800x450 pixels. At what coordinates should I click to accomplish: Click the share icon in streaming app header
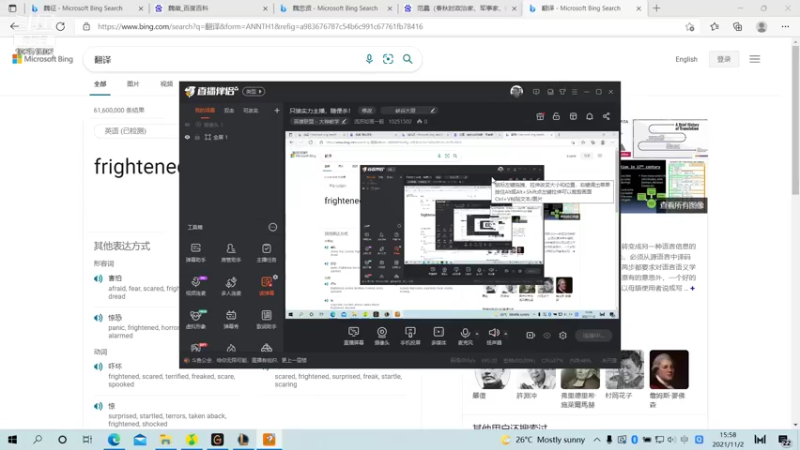click(606, 116)
